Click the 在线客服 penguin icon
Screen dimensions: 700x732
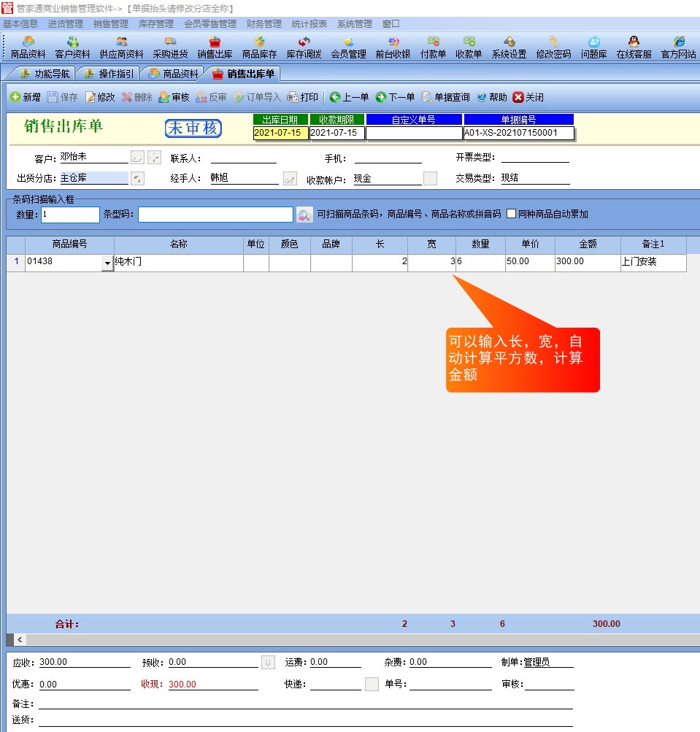click(x=634, y=47)
